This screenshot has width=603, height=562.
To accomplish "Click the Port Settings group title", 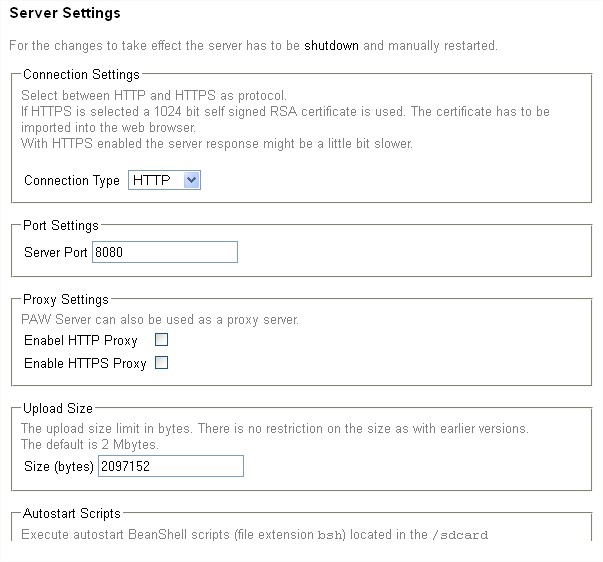I will [61, 226].
